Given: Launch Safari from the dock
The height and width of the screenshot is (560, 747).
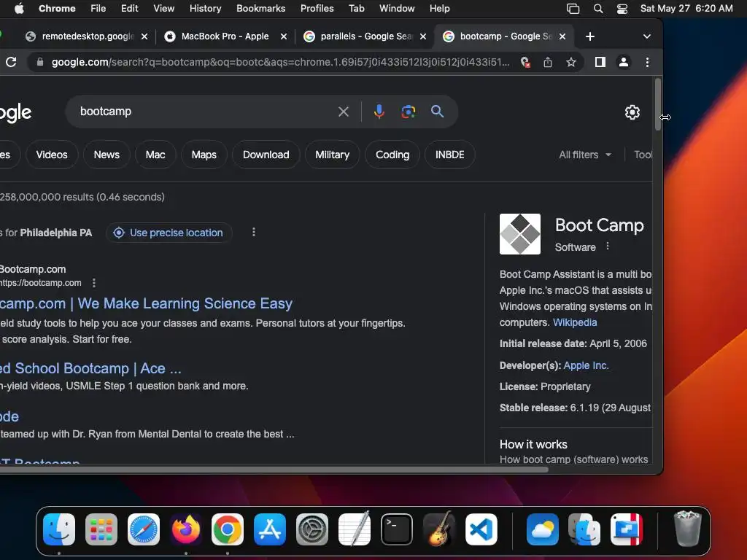Looking at the screenshot, I should click(144, 529).
